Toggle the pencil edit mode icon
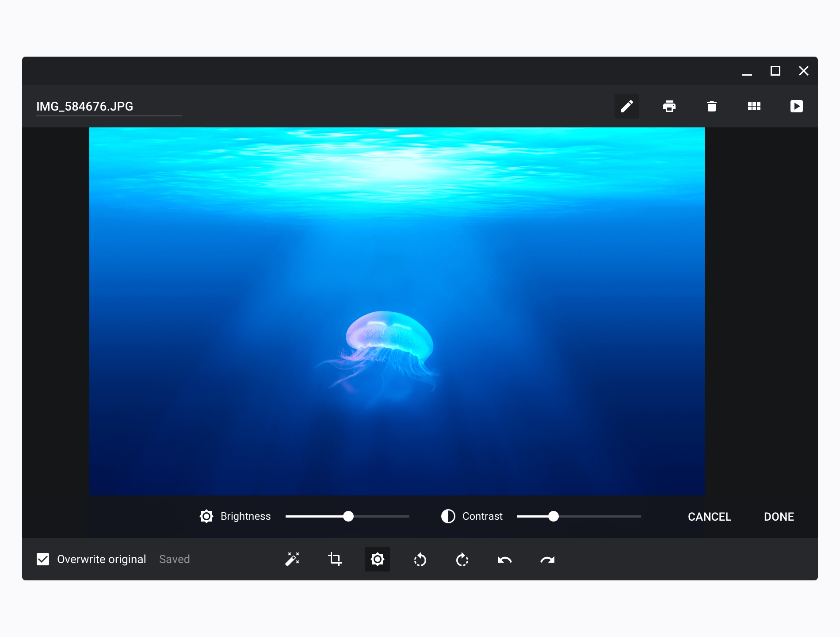840x637 pixels. [626, 106]
